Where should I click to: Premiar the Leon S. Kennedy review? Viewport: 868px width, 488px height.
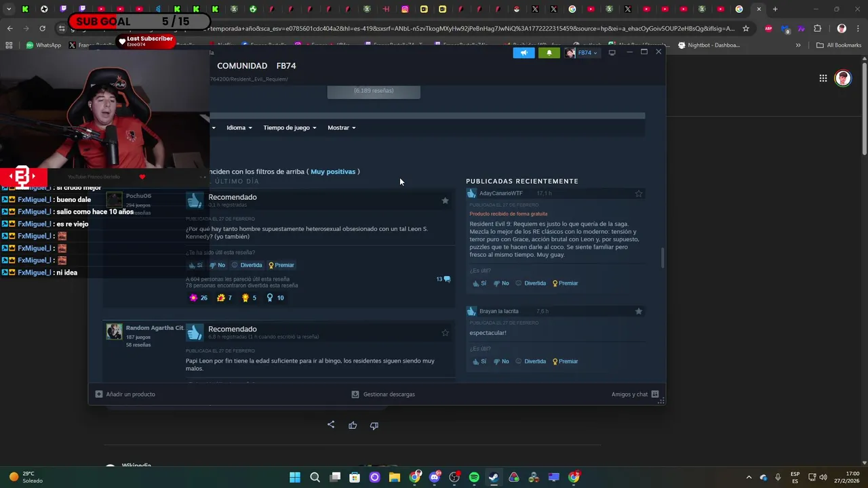(281, 265)
